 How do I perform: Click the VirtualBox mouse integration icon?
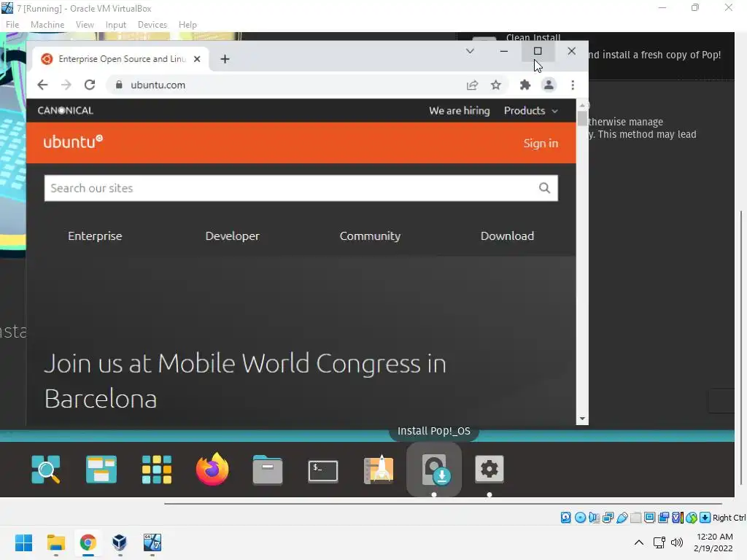point(692,518)
